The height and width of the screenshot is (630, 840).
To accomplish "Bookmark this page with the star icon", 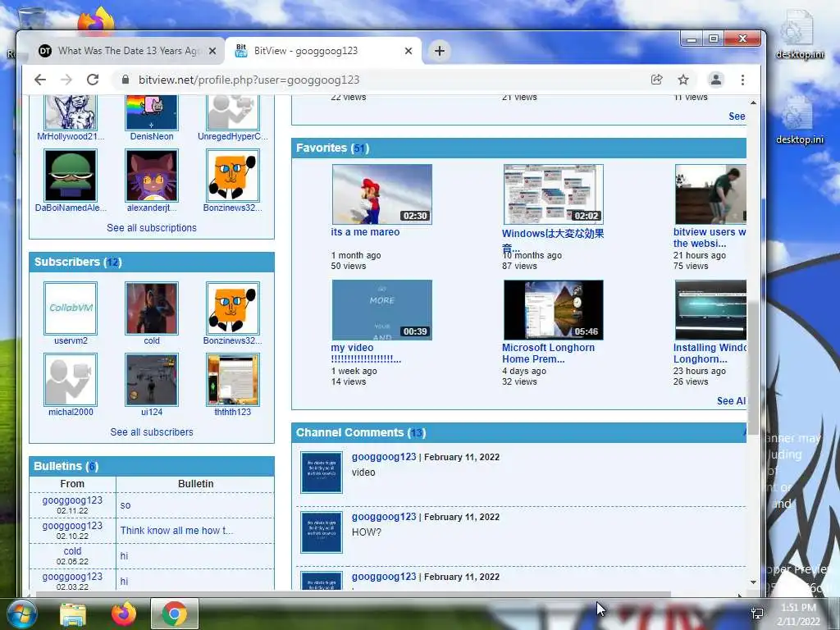I will 683,80.
